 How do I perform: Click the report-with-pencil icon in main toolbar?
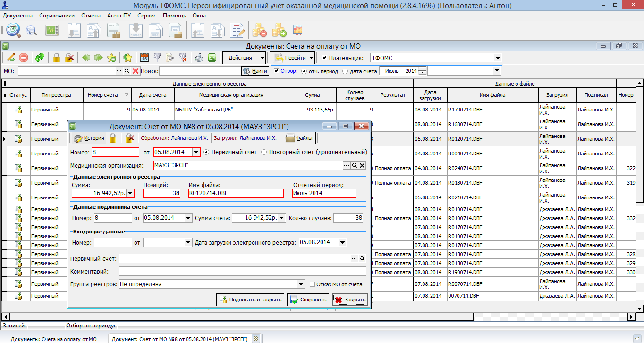coord(237,30)
